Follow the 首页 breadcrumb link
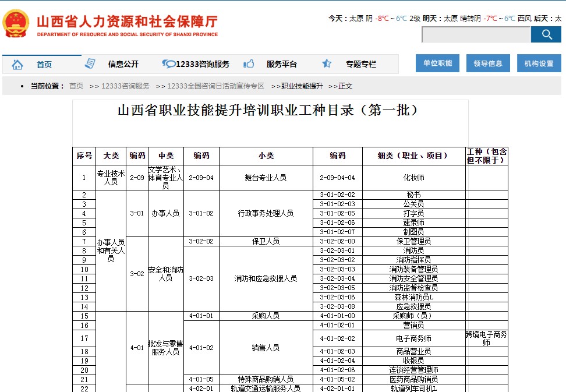This screenshot has width=566, height=392. [76, 86]
